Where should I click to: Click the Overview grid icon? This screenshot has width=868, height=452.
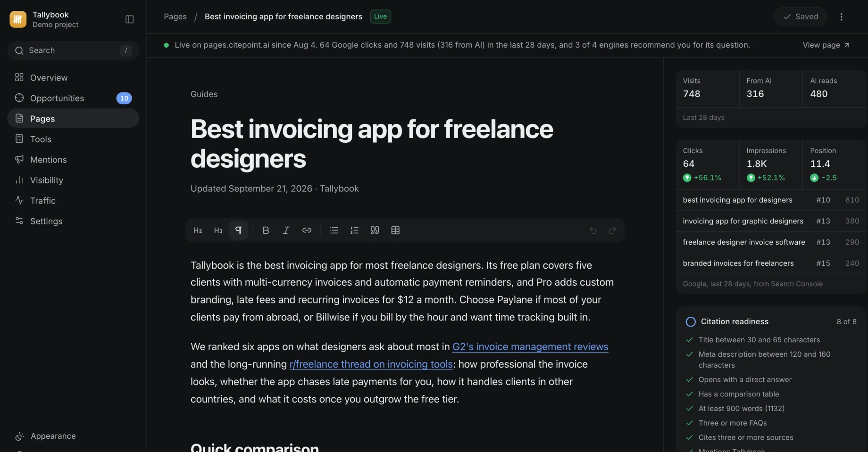pyautogui.click(x=19, y=77)
